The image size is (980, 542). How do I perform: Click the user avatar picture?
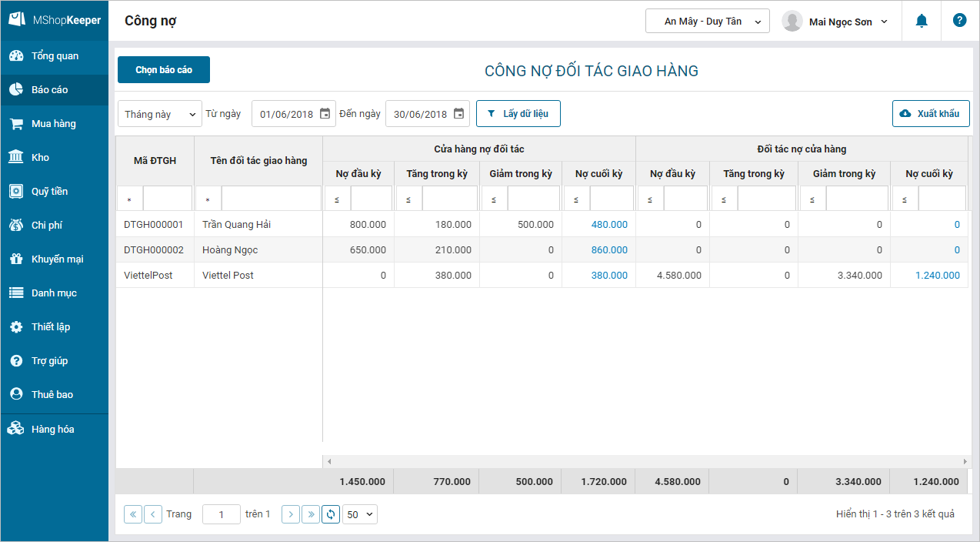click(792, 22)
